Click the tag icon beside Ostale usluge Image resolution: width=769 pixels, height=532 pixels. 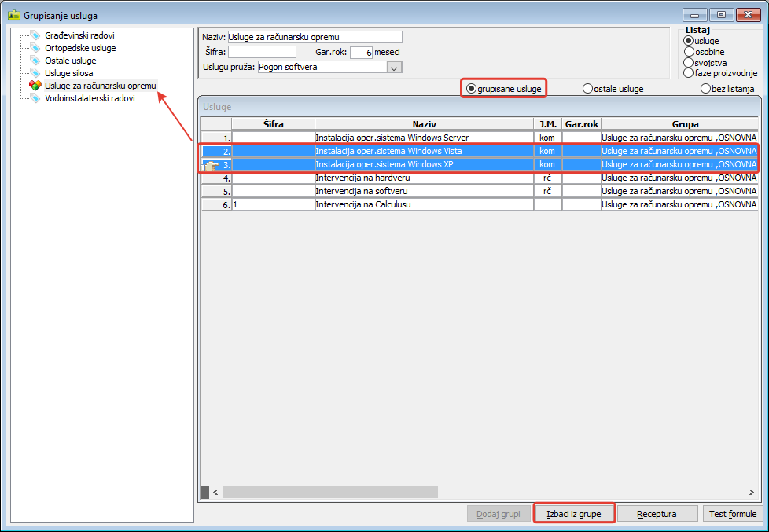pos(35,61)
